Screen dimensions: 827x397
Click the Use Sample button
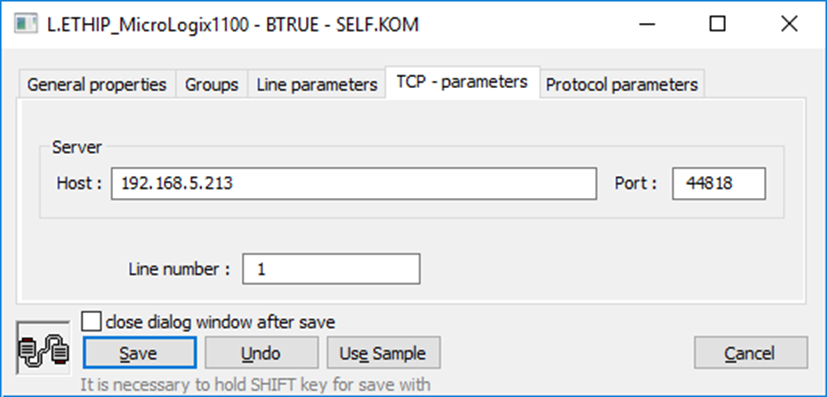[383, 353]
